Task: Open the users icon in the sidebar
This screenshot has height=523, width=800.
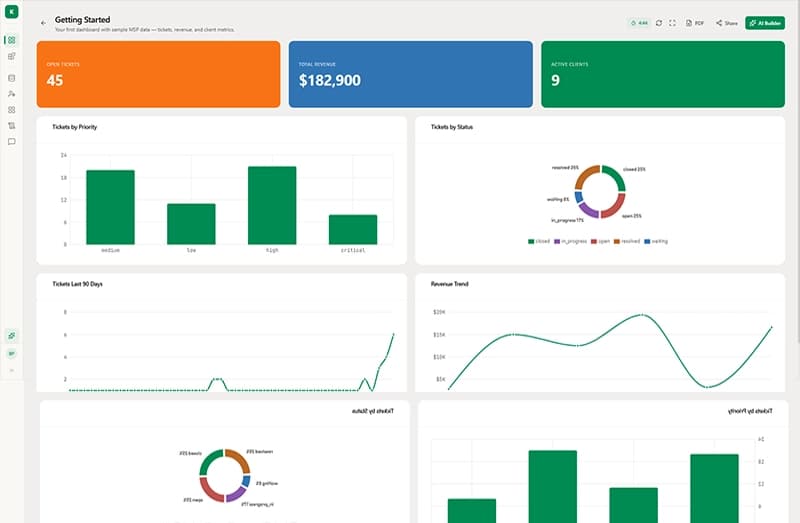Action: pos(11,94)
